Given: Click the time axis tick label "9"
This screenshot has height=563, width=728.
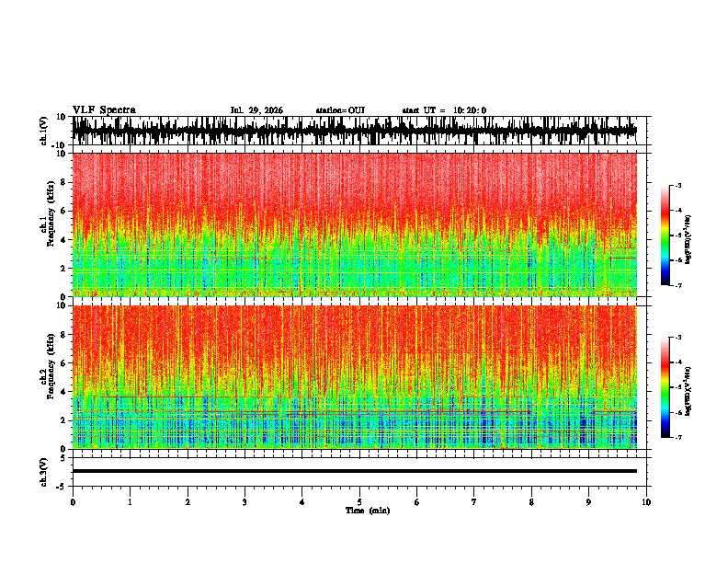Looking at the screenshot, I should click(x=588, y=502).
